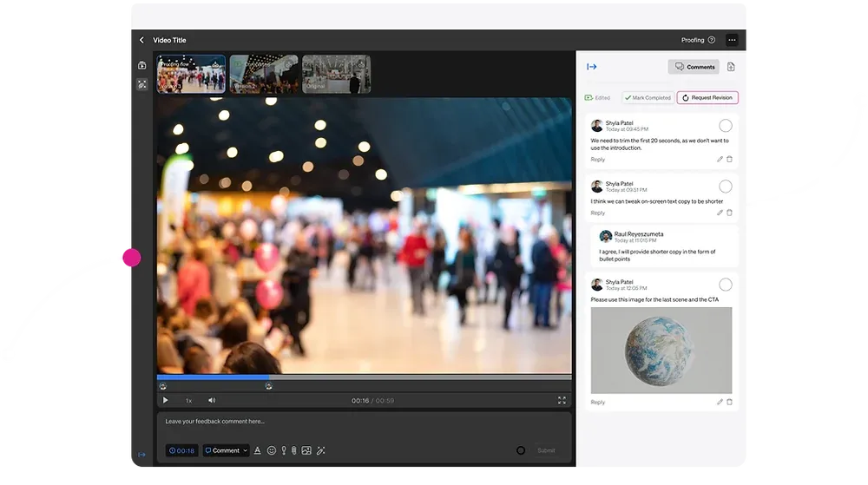Click the microphone voice-note icon
Viewport: 868px width, 485px height.
click(284, 450)
